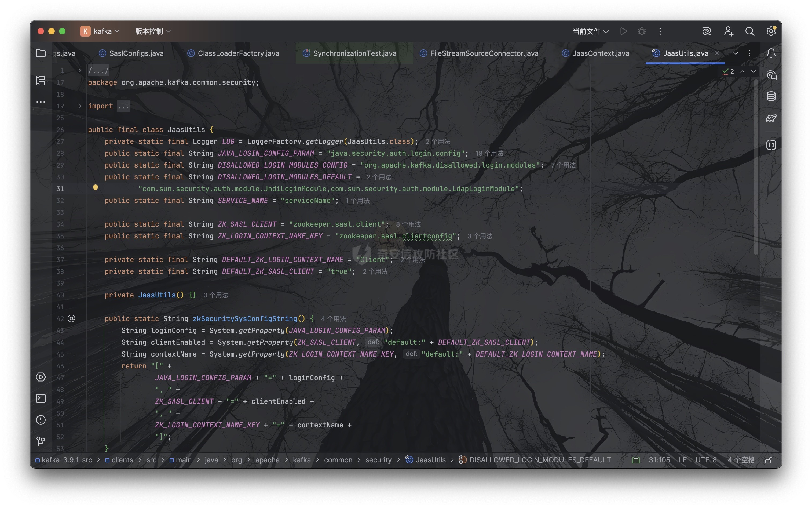Click JaasUtils class breadcrumb
This screenshot has height=508, width=812.
426,460
